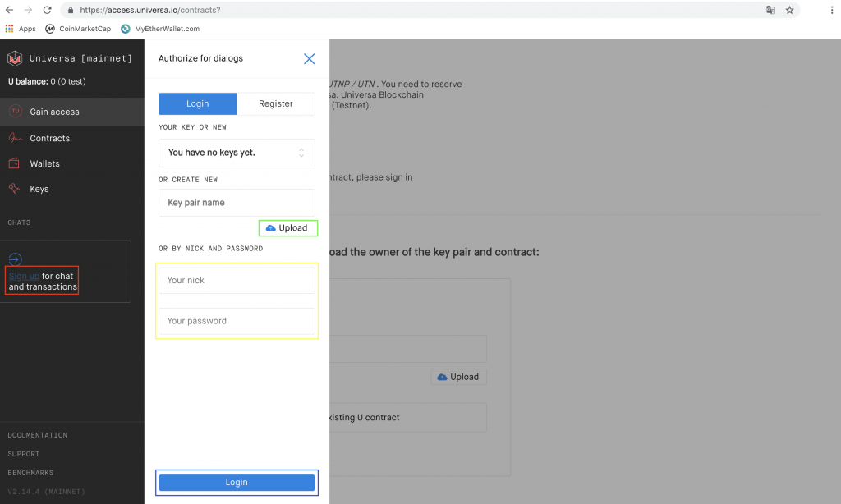Image resolution: width=841 pixels, height=504 pixels.
Task: Open the CoinMarketCap bookmark
Action: click(x=78, y=29)
